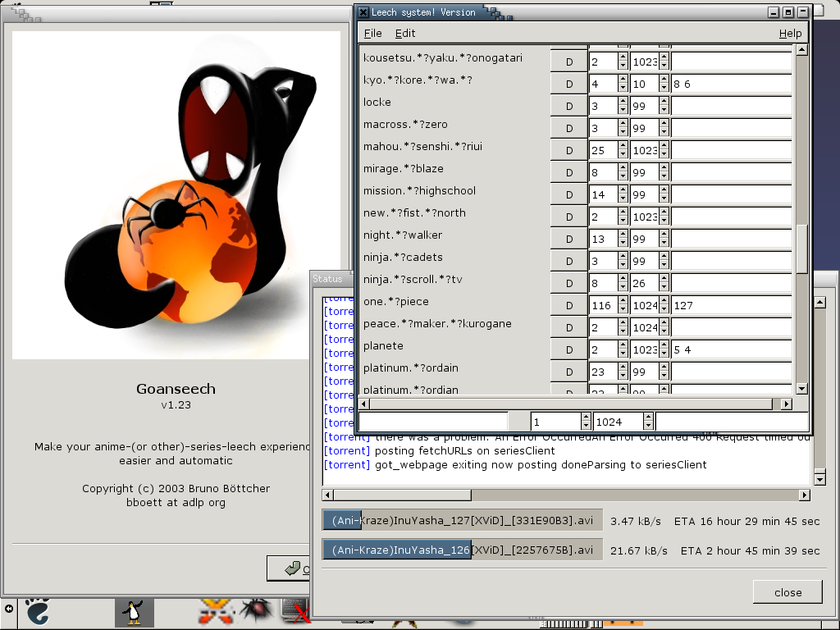Hide the panel using left arrow button
This screenshot has width=840, height=630.
(9, 609)
